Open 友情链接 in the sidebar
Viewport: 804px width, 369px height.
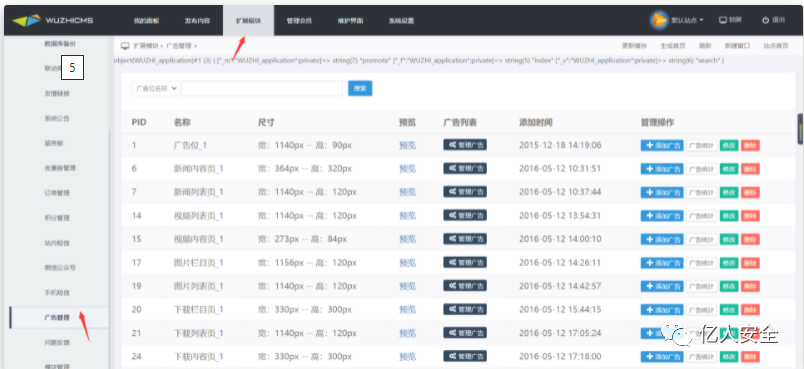[56, 94]
